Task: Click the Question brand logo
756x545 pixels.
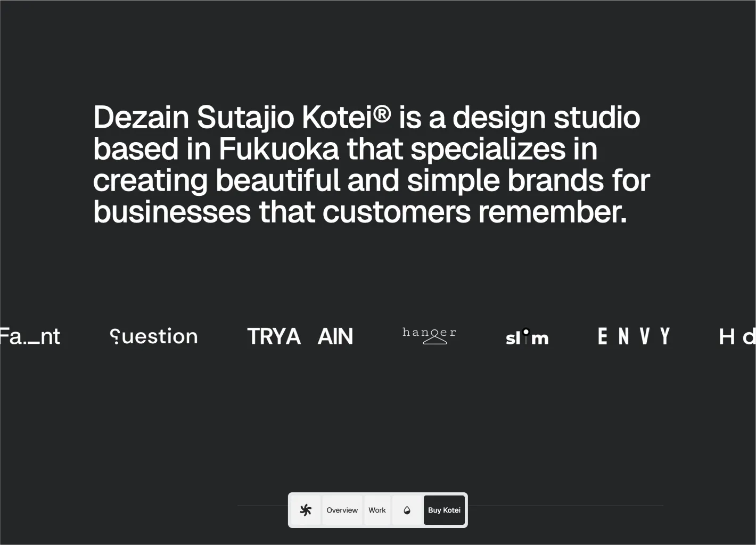Action: (x=154, y=336)
